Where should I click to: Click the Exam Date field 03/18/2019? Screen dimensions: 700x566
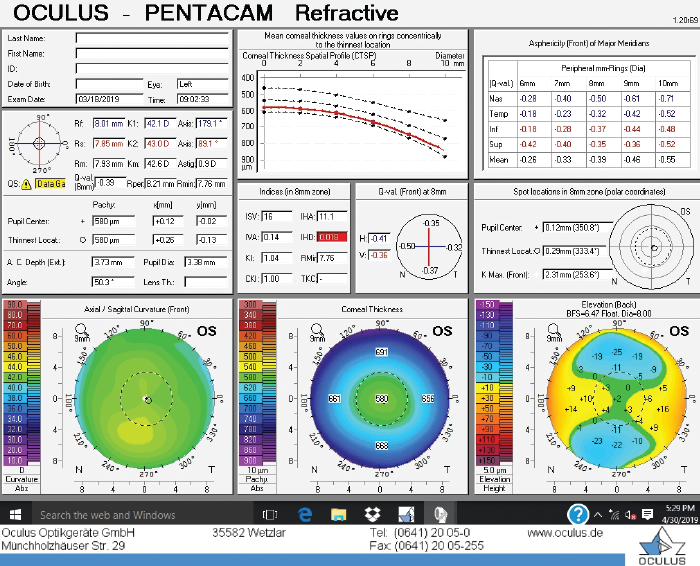[109, 99]
